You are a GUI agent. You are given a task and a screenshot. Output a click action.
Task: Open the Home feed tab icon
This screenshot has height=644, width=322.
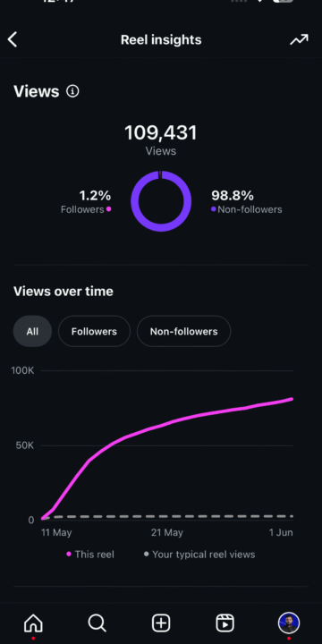tap(33, 623)
